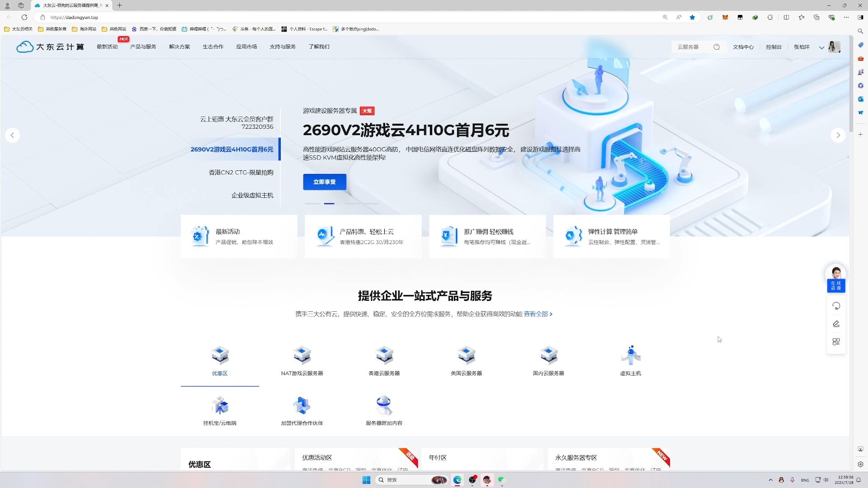Expand the system tray hidden icons chevron
Image resolution: width=868 pixels, height=488 pixels.
click(x=770, y=480)
